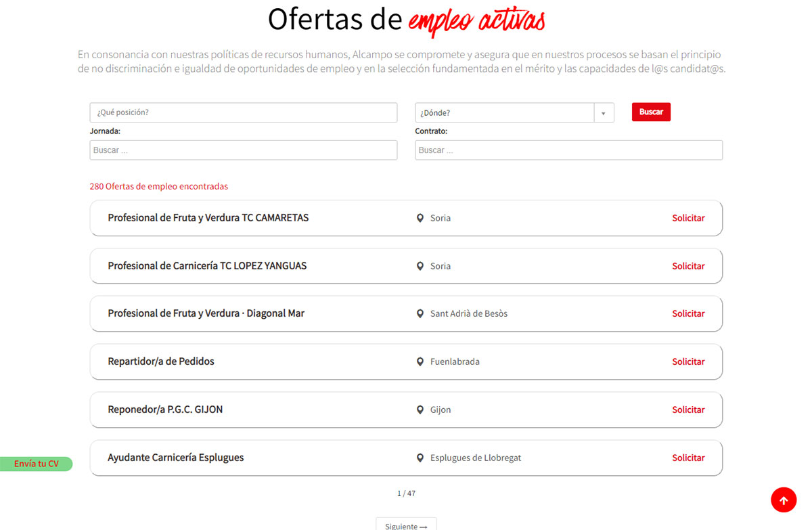Click Solicitar for Carnicería TC LOPEZ YANGUAS
Viewport: 812px width, 530px height.
point(688,267)
